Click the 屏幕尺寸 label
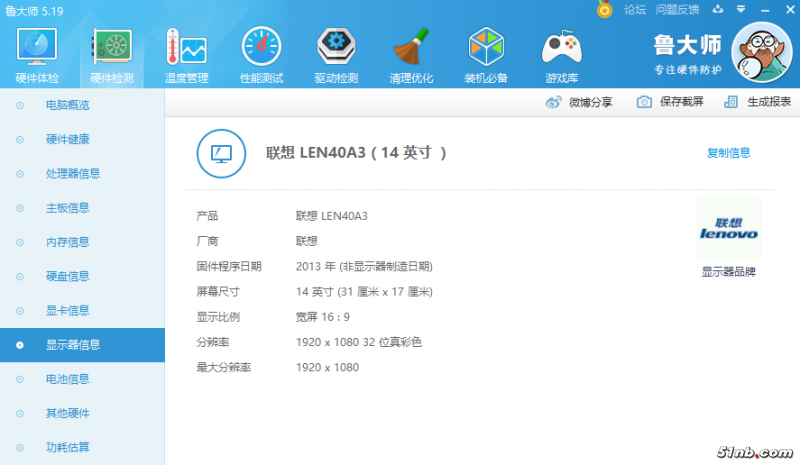The height and width of the screenshot is (465, 800). coord(218,292)
